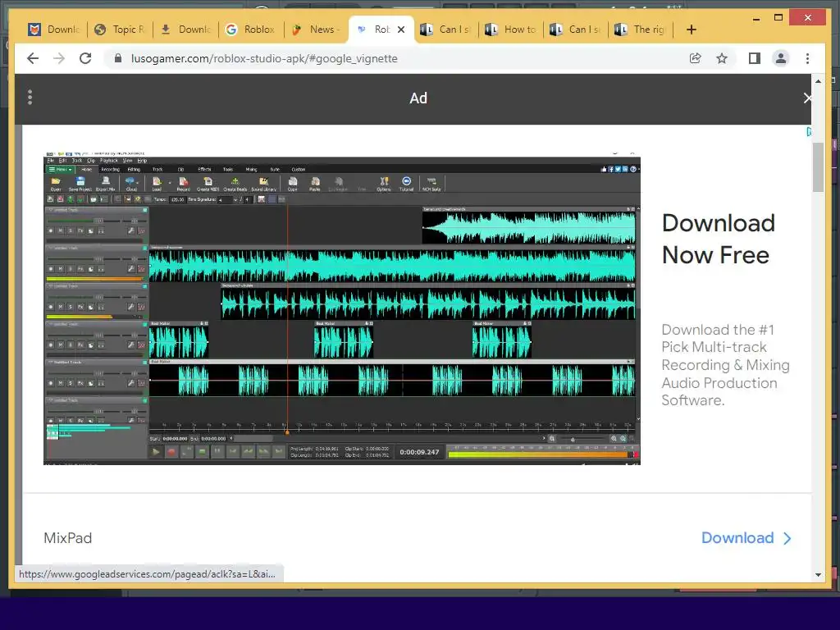The image size is (840, 630).
Task: View the site lock icon info
Action: (117, 58)
